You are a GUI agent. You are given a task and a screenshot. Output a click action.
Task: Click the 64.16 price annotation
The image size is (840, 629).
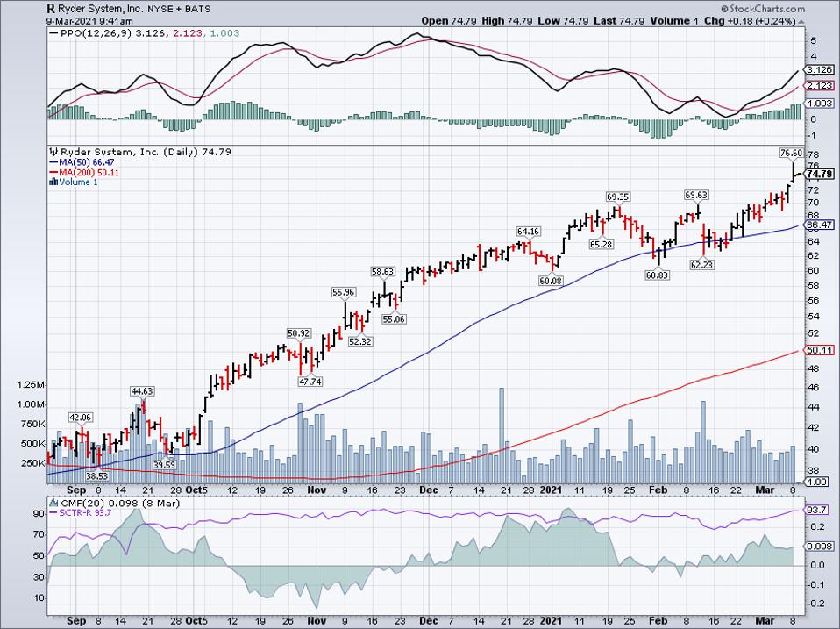pos(528,232)
